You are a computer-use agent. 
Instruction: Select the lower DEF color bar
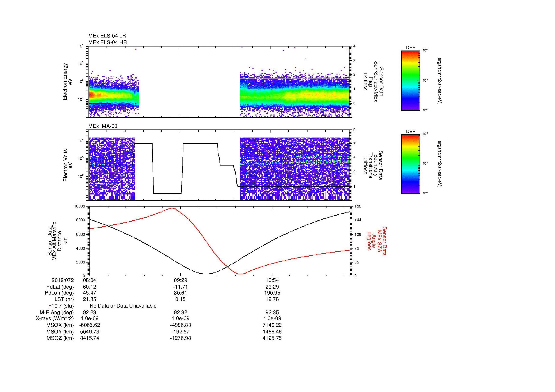click(410, 164)
